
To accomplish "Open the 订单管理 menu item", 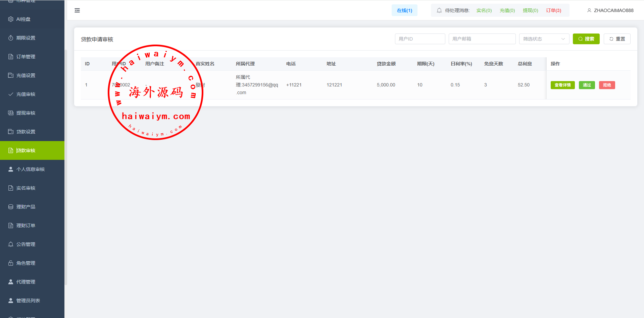I will click(26, 57).
